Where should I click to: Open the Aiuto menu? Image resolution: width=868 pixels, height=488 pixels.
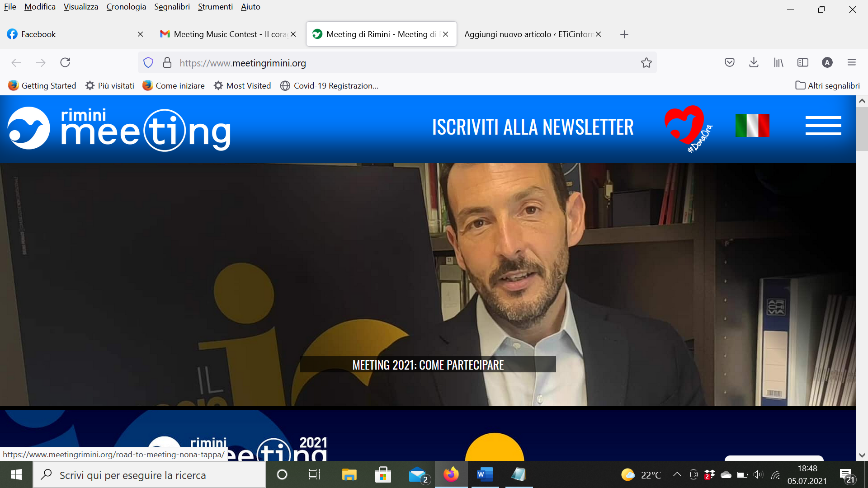click(250, 7)
